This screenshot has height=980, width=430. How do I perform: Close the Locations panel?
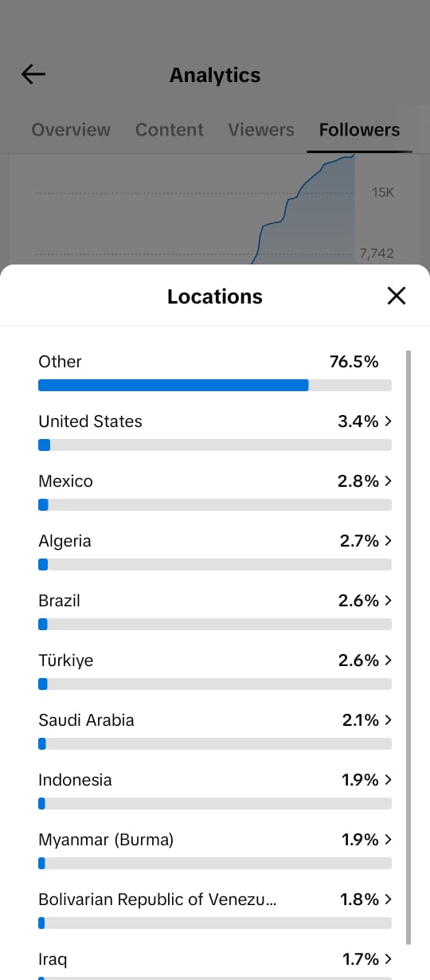(396, 296)
